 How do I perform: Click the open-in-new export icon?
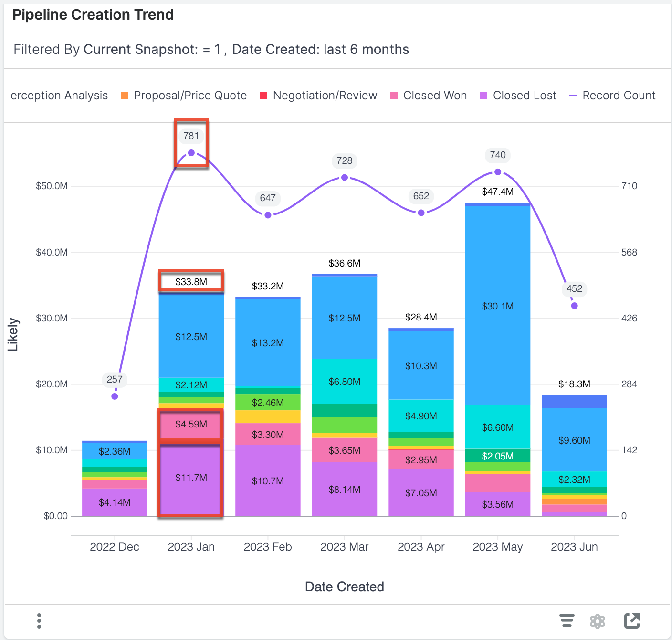pos(632,620)
